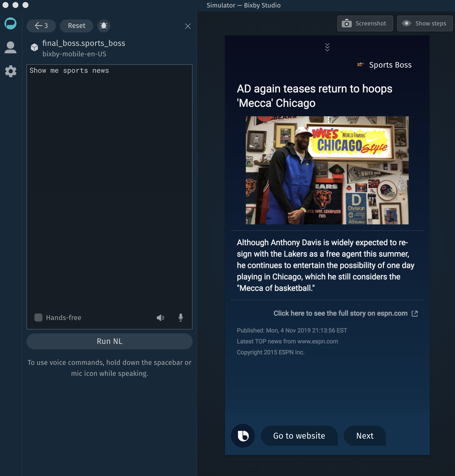Open the full story on espn.com link

341,313
